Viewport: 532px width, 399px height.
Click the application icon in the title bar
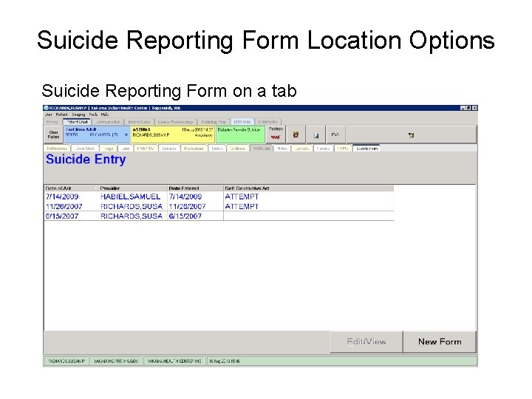[46, 108]
